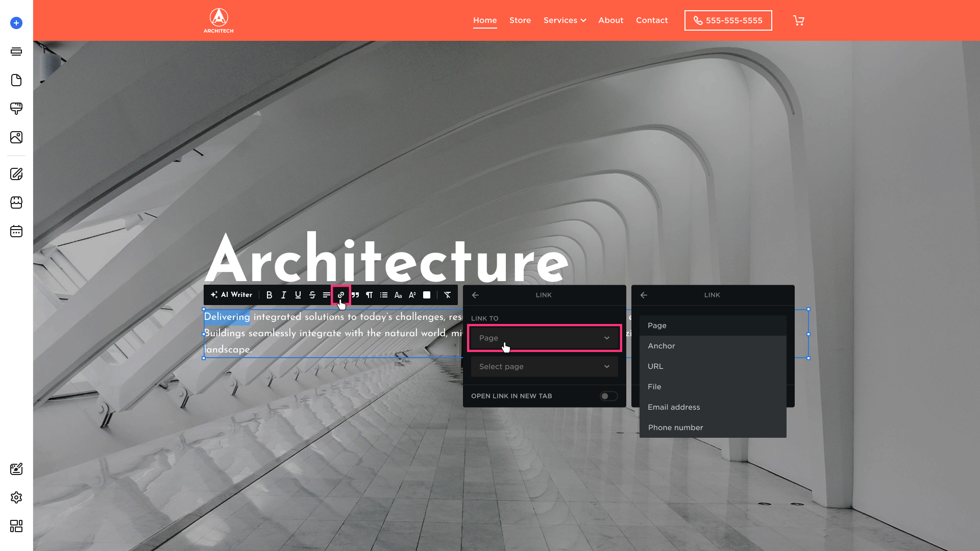Viewport: 980px width, 551px height.
Task: Open the bullet list option
Action: click(x=384, y=295)
